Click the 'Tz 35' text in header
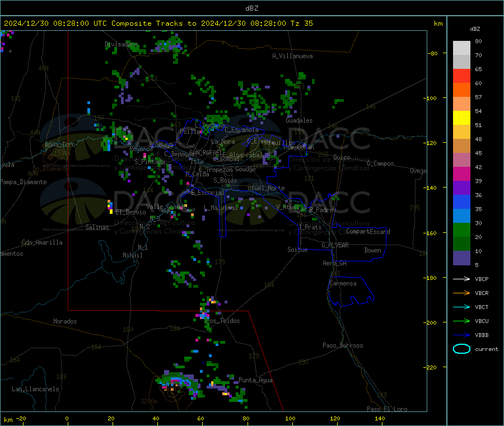 301,24
